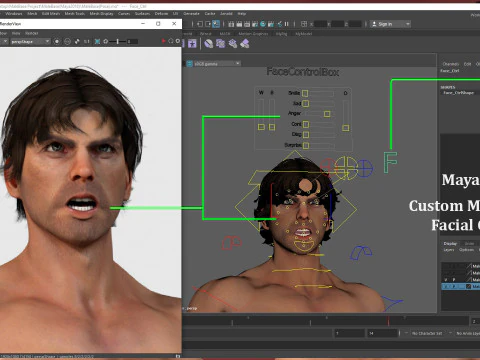This screenshot has height=360, width=480.
Task: Adjust the exposure slider in Render View
Action: coord(118,41)
